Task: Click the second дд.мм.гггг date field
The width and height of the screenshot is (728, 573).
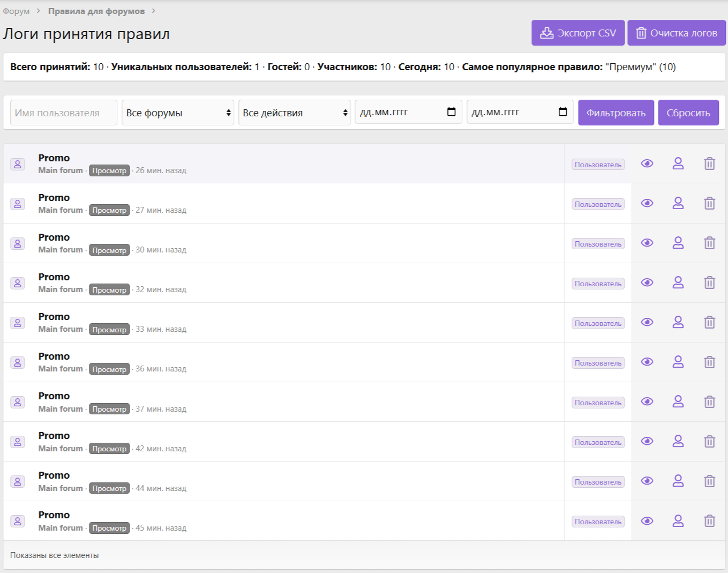Action: coord(520,112)
